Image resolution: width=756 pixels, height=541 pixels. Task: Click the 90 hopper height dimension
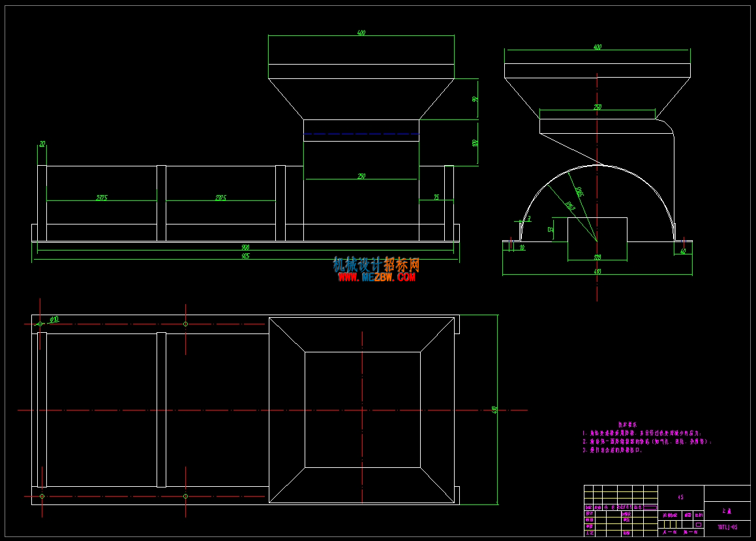pyautogui.click(x=475, y=99)
